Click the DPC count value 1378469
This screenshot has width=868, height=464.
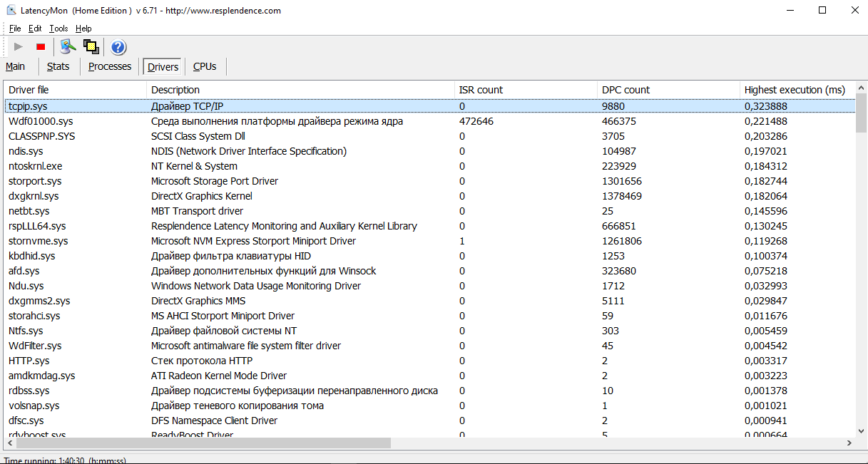(x=622, y=196)
